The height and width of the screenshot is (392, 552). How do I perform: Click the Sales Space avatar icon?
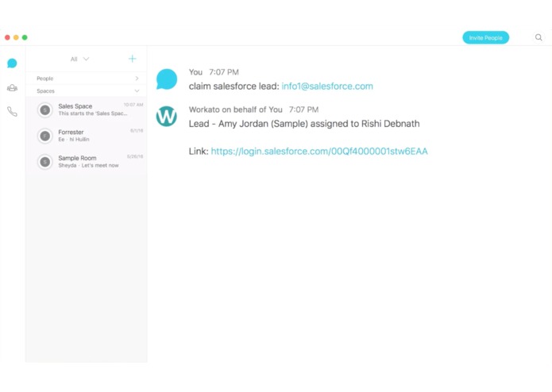pos(45,110)
